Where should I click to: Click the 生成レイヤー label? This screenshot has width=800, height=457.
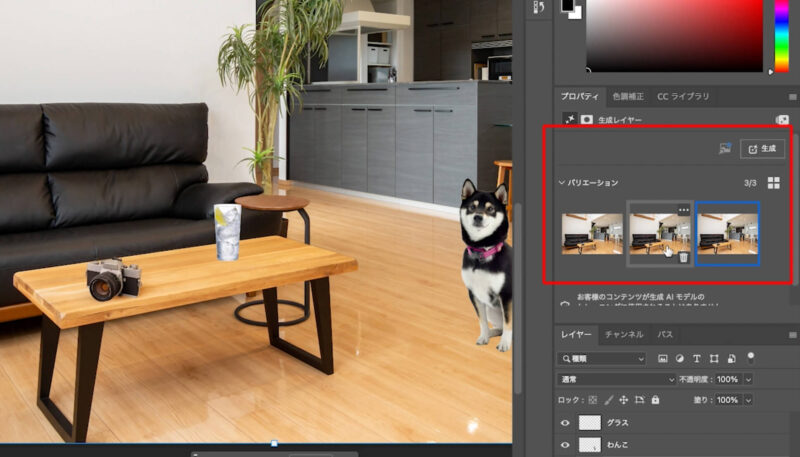click(x=620, y=120)
